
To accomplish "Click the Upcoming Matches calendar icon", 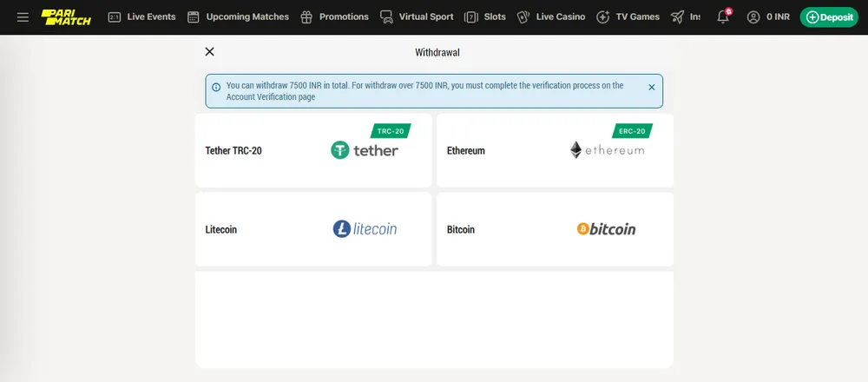I will coord(194,17).
